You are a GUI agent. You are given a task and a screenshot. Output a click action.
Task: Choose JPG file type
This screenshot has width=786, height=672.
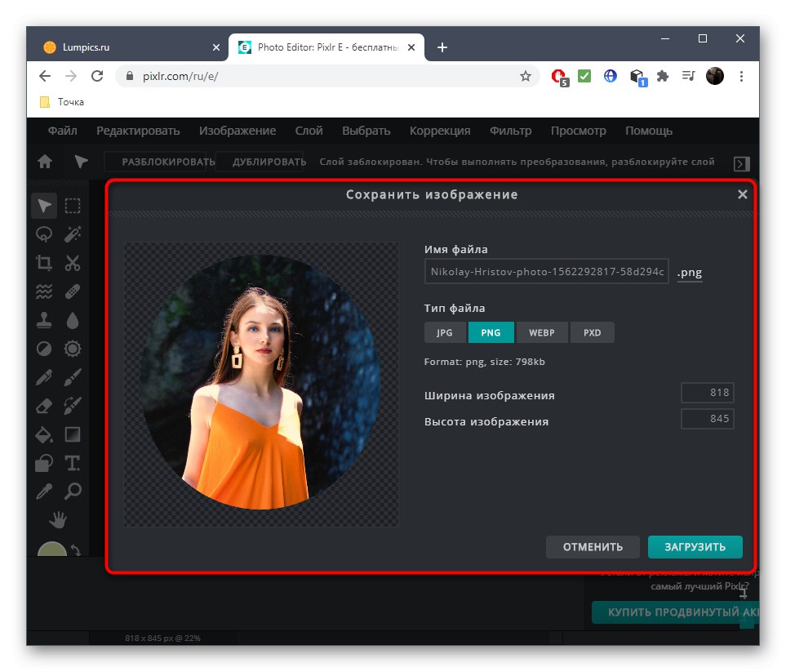point(445,332)
